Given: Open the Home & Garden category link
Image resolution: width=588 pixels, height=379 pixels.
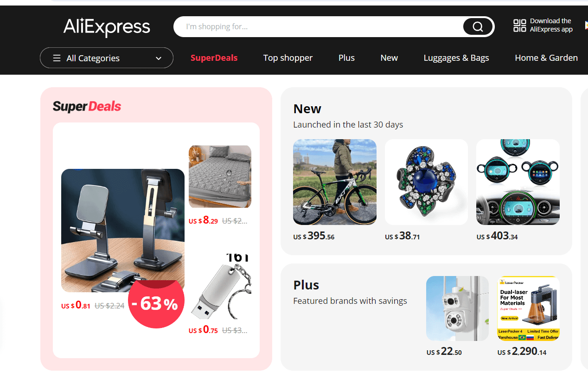Looking at the screenshot, I should click(546, 58).
